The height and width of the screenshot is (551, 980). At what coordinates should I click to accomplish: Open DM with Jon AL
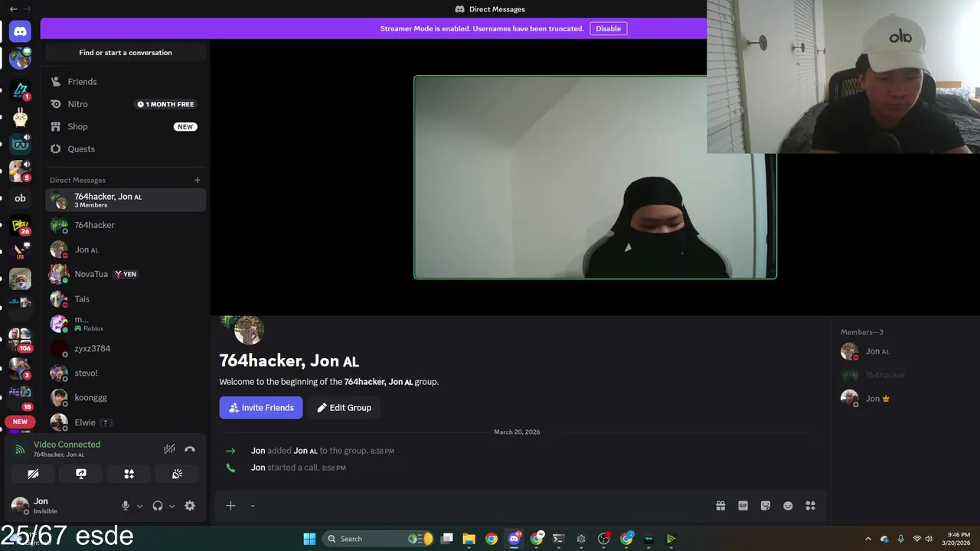pos(126,249)
